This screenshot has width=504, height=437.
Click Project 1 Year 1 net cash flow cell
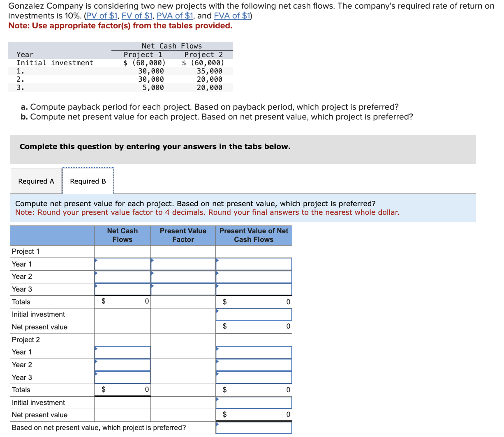[x=122, y=264]
